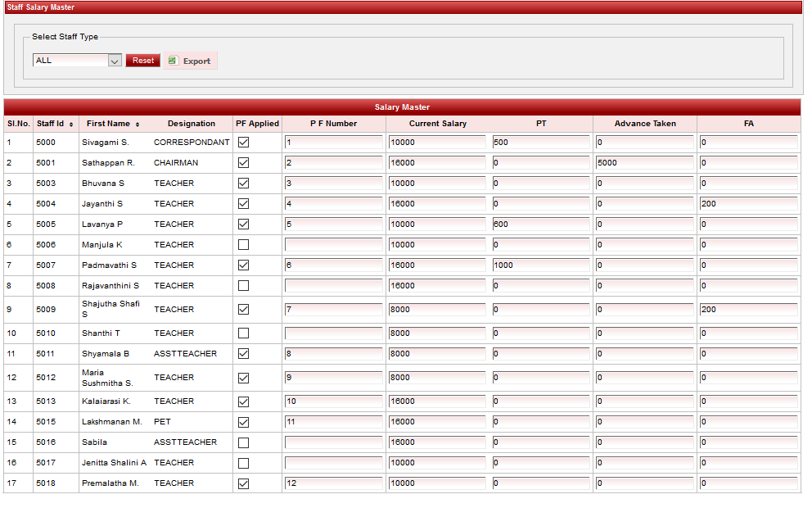Viewport: 812px width, 508px height.
Task: Focus FA field for Jayanthi S
Action: tap(748, 204)
